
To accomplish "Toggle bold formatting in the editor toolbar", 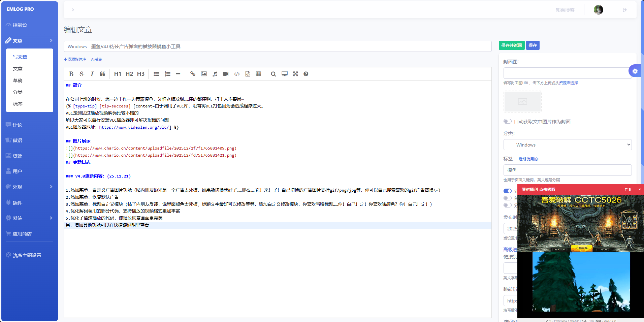I will 71,74.
